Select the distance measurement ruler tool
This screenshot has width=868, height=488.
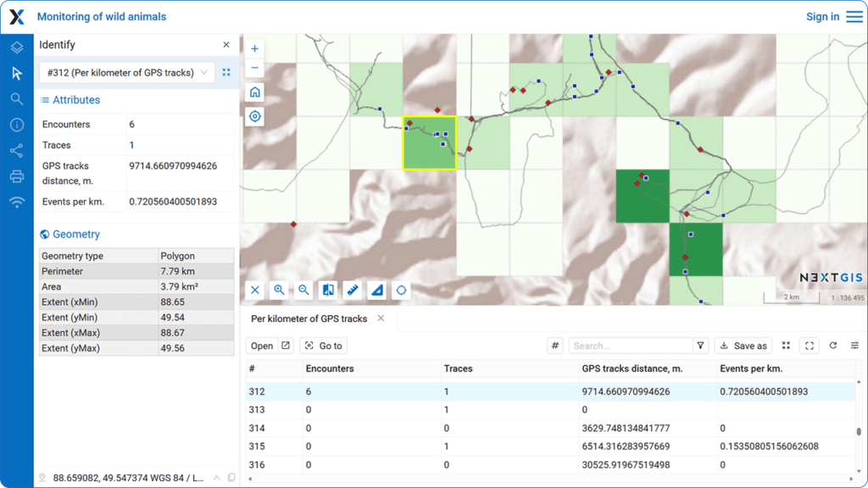pyautogui.click(x=352, y=290)
